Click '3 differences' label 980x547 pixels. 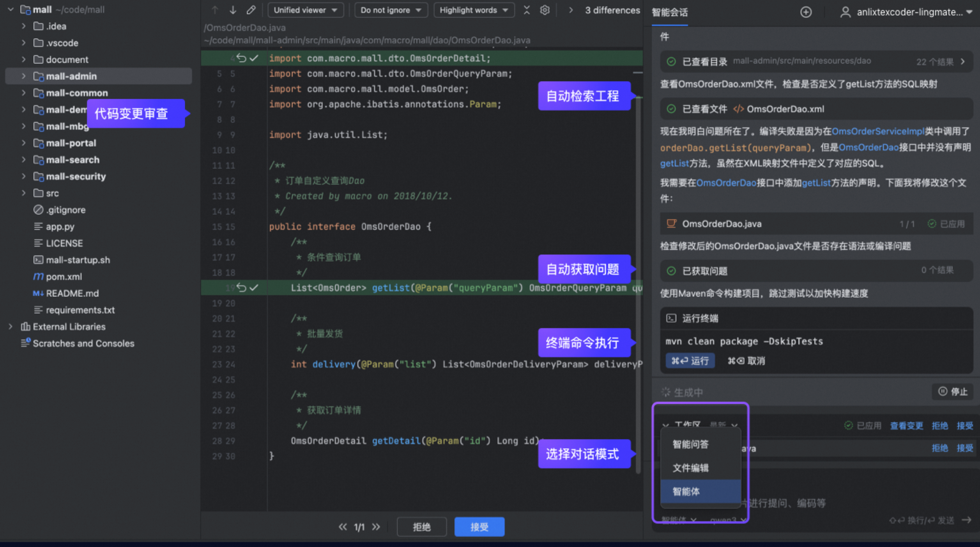pos(612,10)
